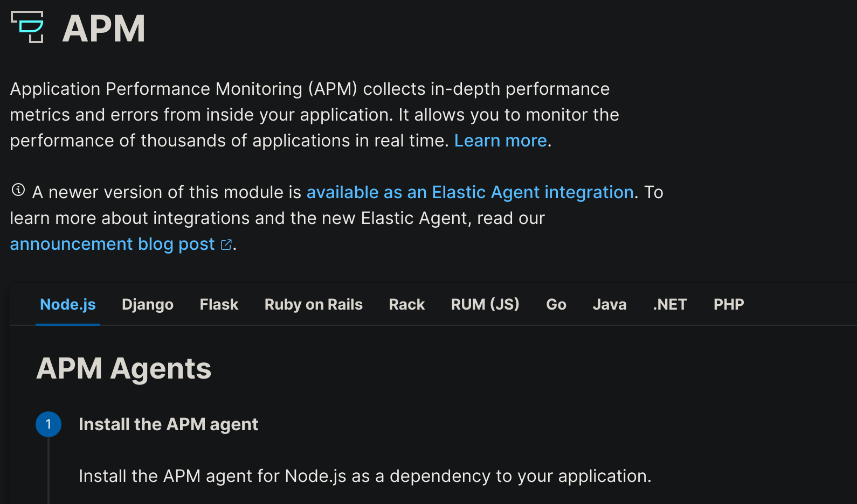This screenshot has height=504, width=857.
Task: Click the external link icon after announcement blog post
Action: click(x=226, y=244)
